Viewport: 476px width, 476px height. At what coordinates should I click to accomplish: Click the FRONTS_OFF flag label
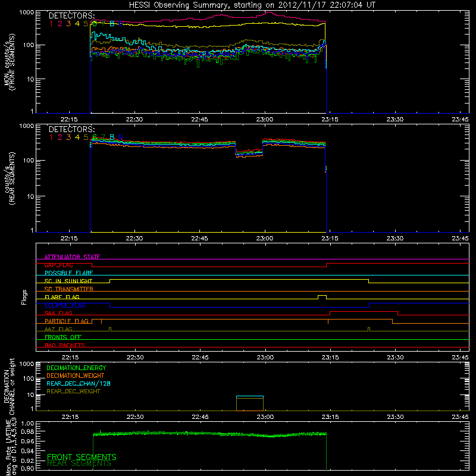click(63, 337)
